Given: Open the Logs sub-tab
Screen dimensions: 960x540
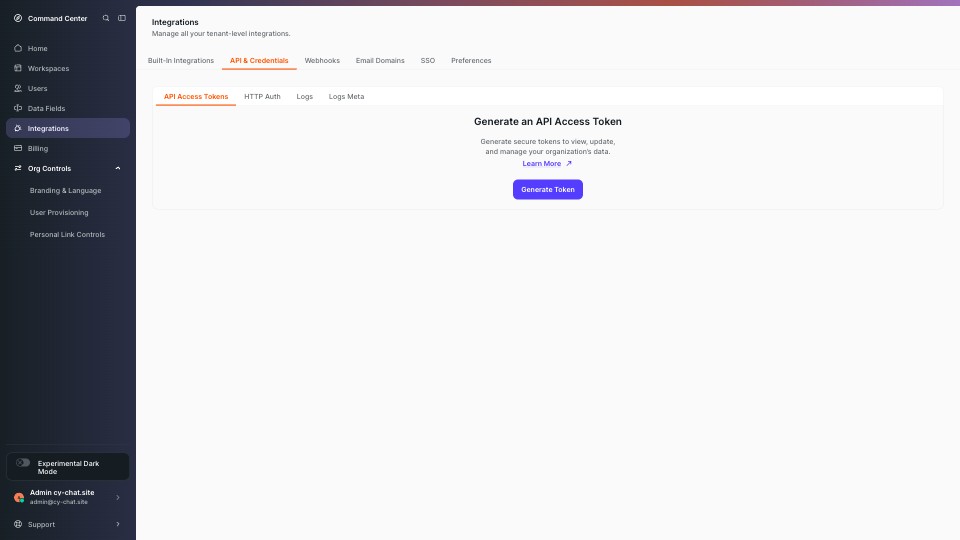Looking at the screenshot, I should (304, 97).
